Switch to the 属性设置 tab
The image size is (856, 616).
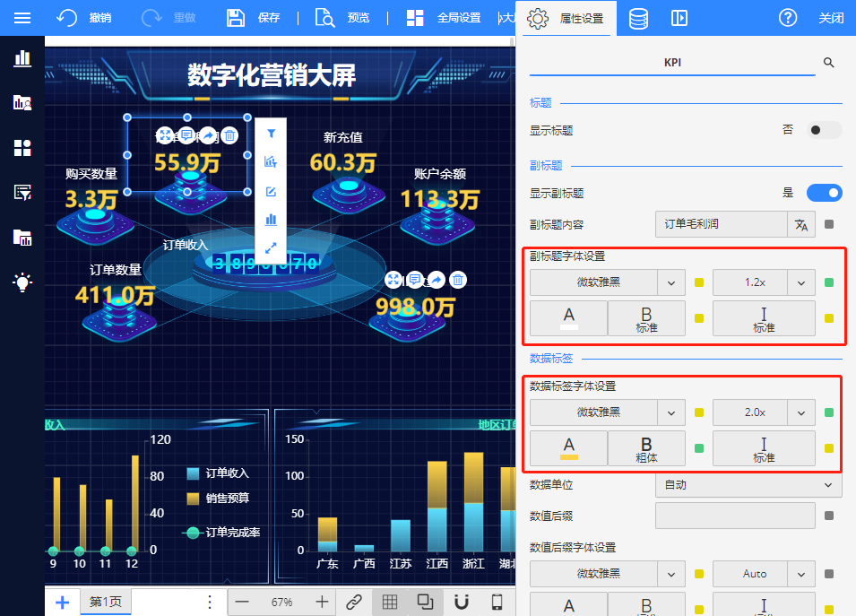point(567,18)
